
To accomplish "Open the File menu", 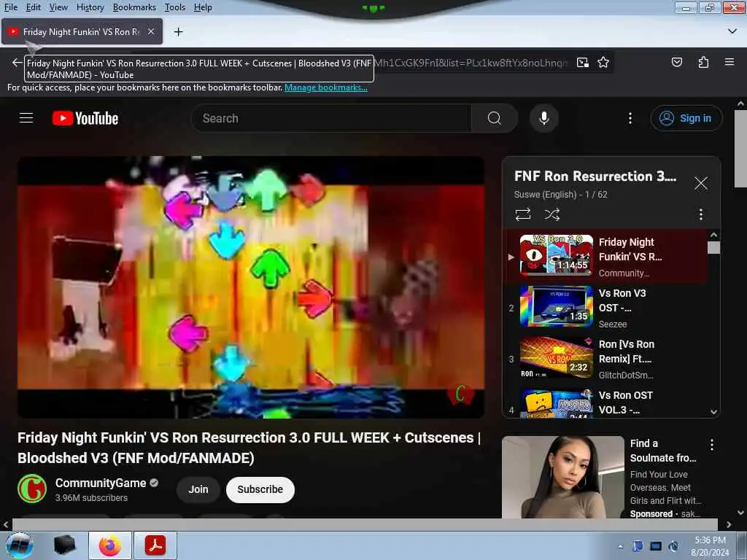I will [10, 7].
